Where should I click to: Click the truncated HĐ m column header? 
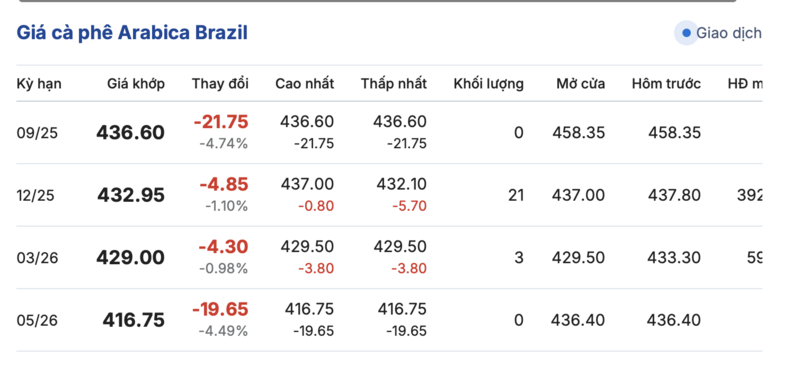pyautogui.click(x=745, y=84)
